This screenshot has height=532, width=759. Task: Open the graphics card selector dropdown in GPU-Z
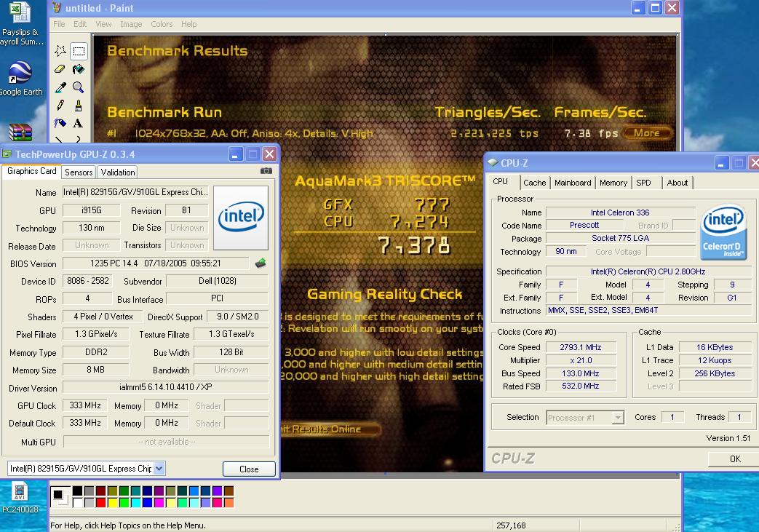pyautogui.click(x=159, y=468)
